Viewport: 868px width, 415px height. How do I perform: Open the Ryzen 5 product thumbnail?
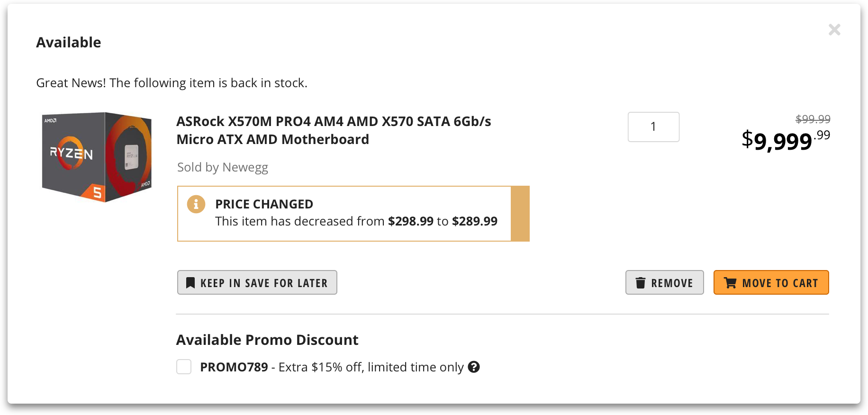(x=97, y=157)
